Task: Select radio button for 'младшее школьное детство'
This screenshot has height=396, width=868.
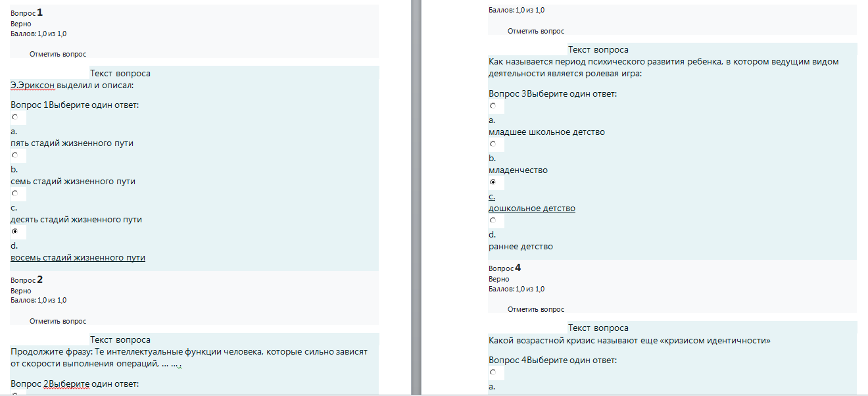Action: [493, 106]
